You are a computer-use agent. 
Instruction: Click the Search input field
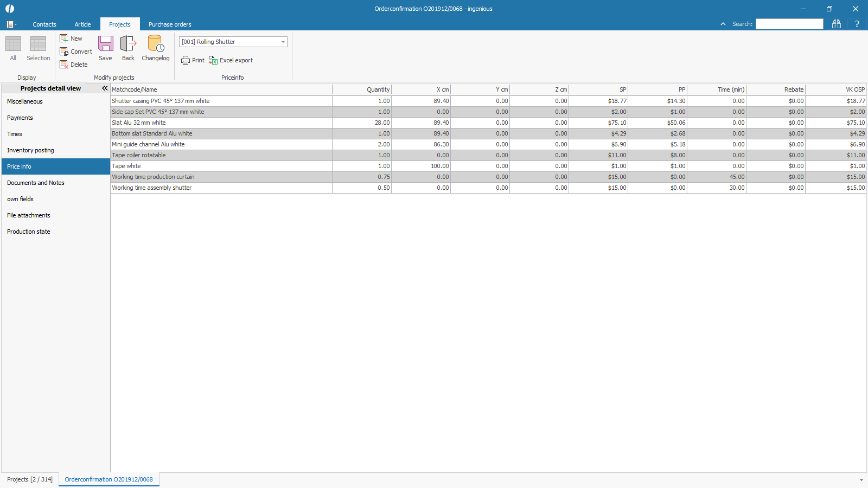click(x=789, y=24)
